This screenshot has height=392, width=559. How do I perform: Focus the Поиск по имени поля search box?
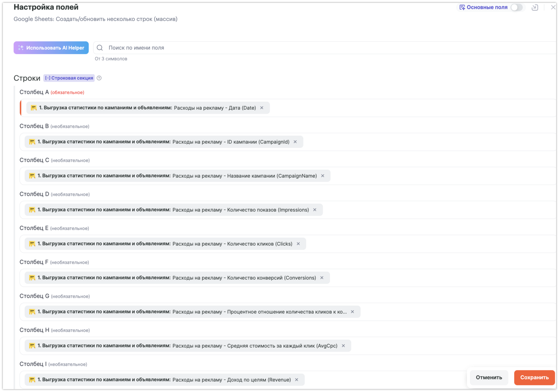[314, 48]
